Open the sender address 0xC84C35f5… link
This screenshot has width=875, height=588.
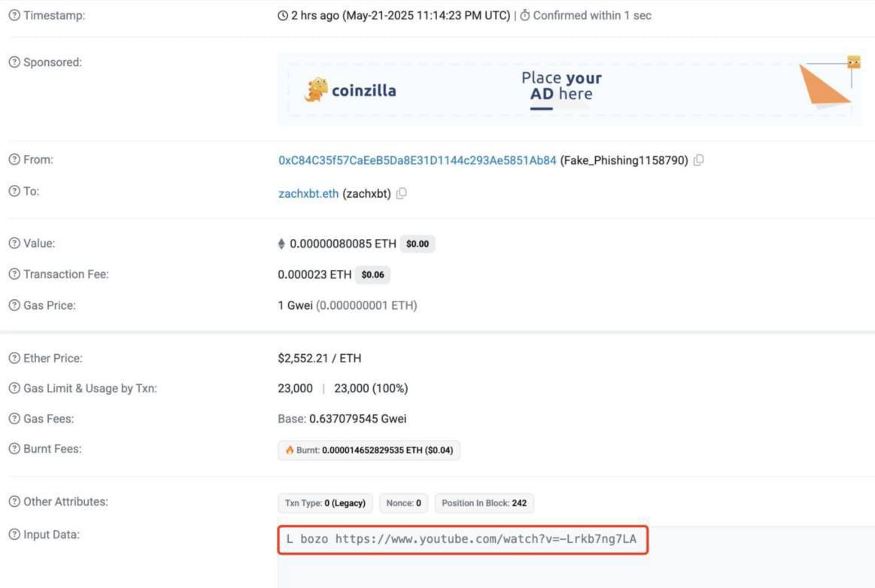click(x=417, y=160)
